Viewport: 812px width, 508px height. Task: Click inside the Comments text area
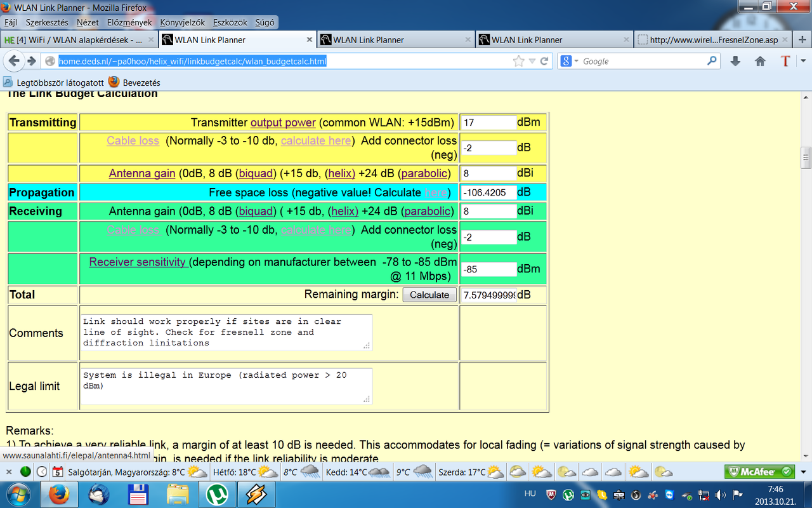click(226, 333)
